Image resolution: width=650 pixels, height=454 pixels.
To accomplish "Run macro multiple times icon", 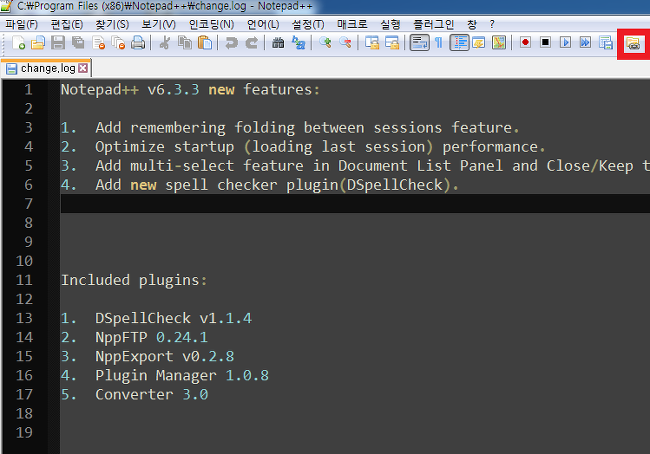I will coord(585,42).
